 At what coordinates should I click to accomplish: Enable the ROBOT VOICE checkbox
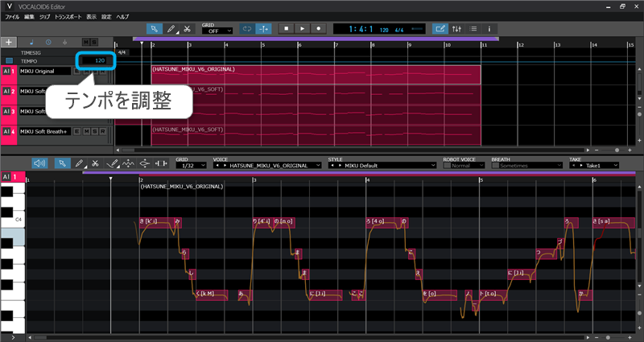[x=447, y=166]
